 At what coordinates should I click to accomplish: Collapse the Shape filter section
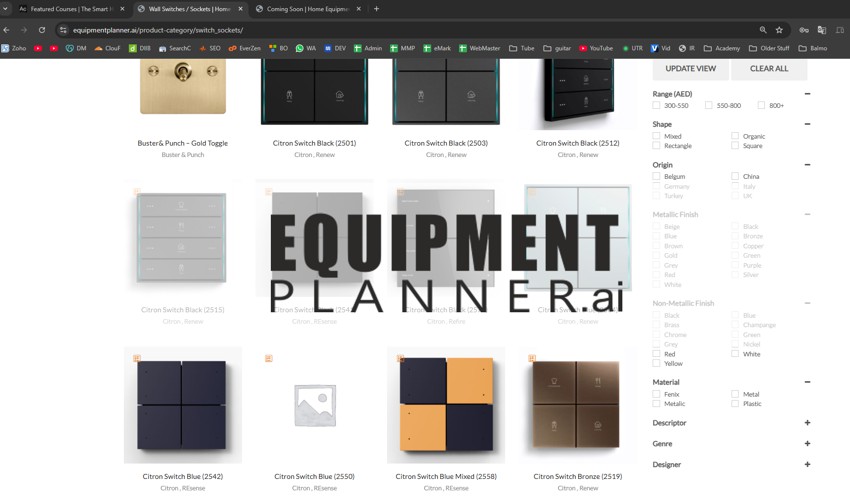click(x=807, y=124)
